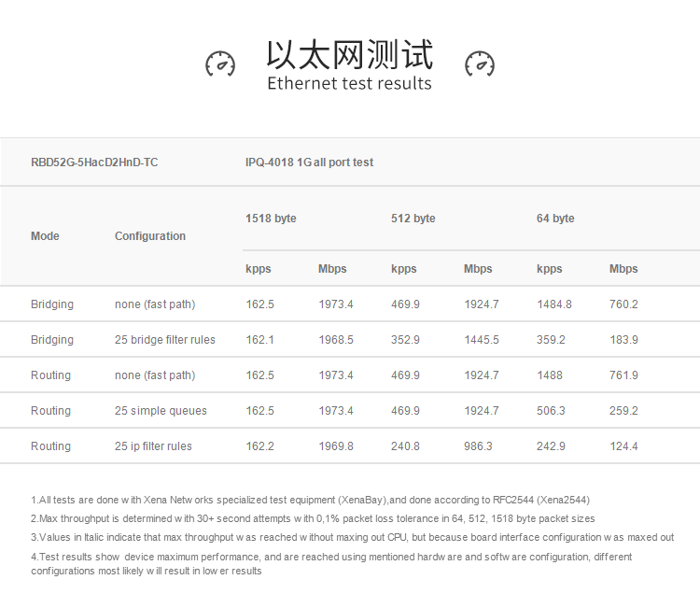Click the Chinese heading 以太网测试

[350, 54]
